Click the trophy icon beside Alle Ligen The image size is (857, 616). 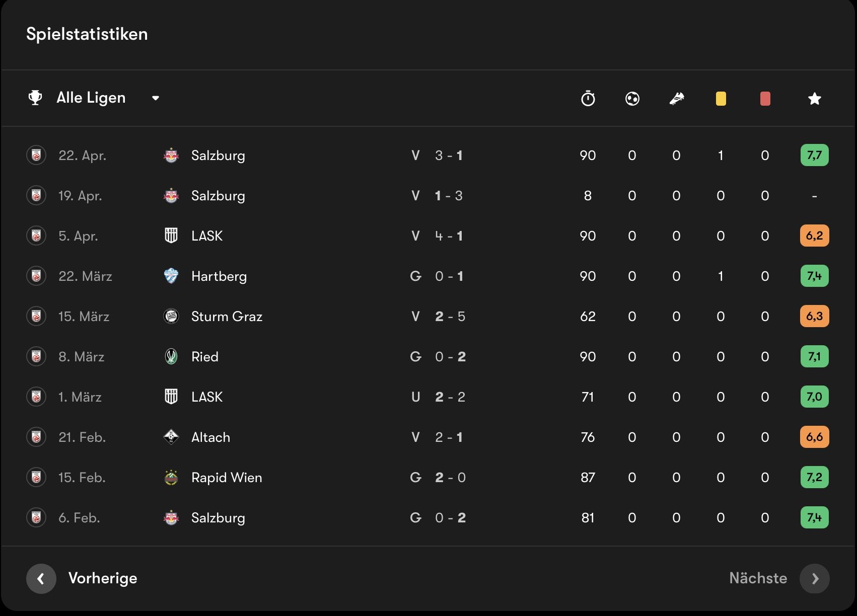click(35, 98)
